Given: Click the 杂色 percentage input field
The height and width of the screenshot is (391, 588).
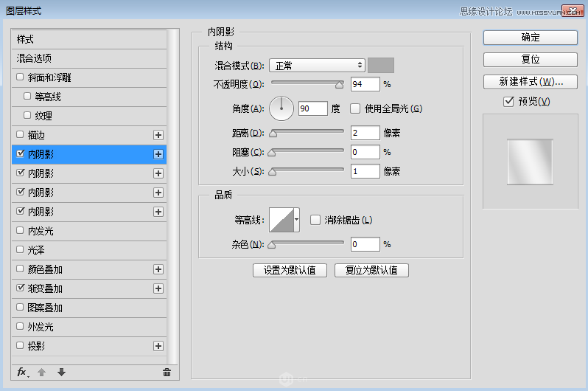Looking at the screenshot, I should click(365, 244).
